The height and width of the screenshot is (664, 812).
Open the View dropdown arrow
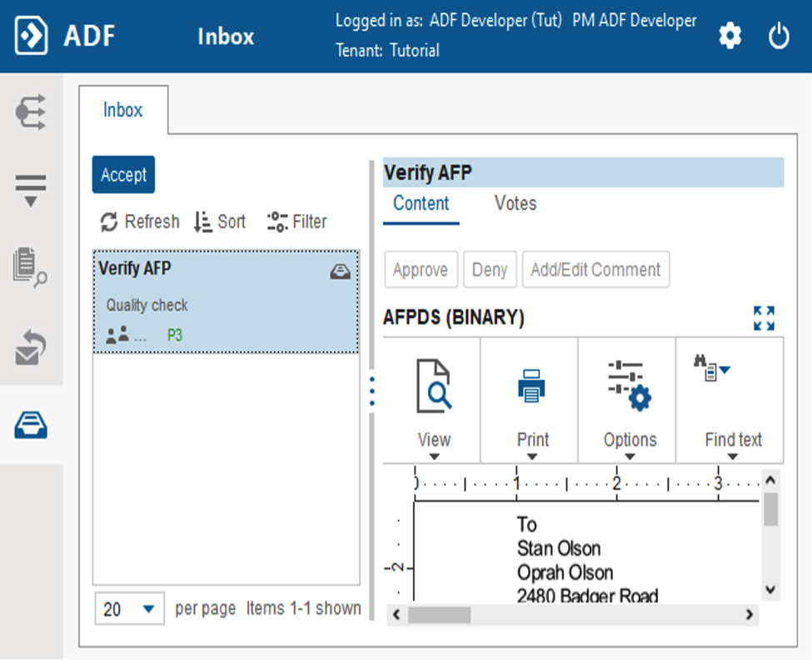435,457
